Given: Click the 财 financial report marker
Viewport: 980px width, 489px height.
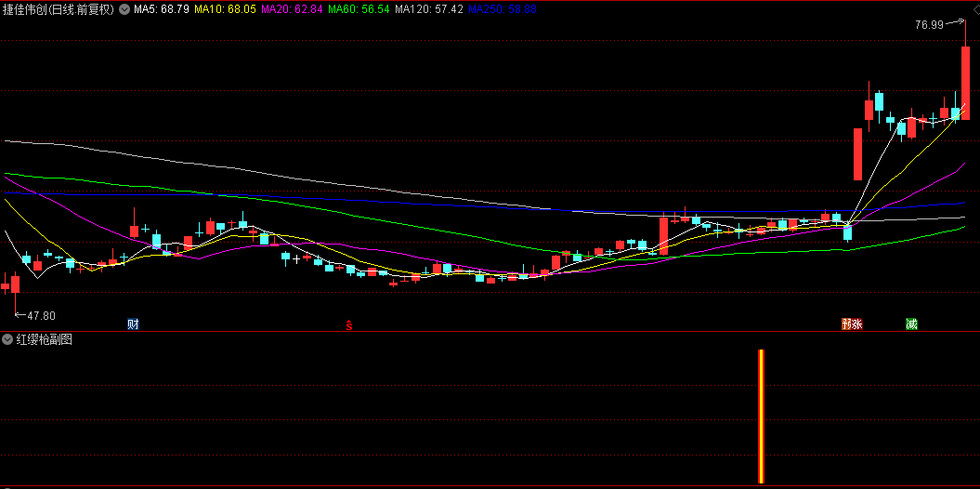Looking at the screenshot, I should pyautogui.click(x=133, y=324).
